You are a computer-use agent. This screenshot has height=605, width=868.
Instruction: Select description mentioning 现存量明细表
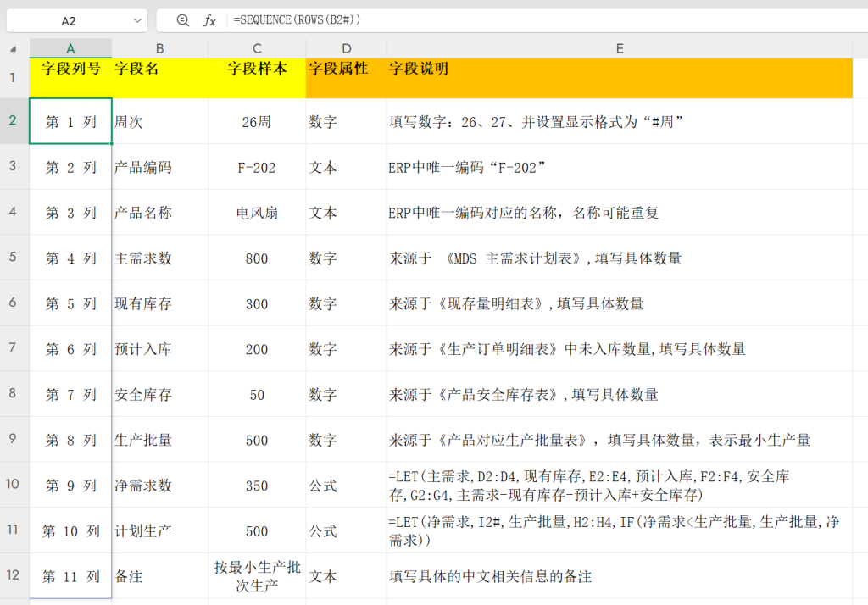point(620,303)
